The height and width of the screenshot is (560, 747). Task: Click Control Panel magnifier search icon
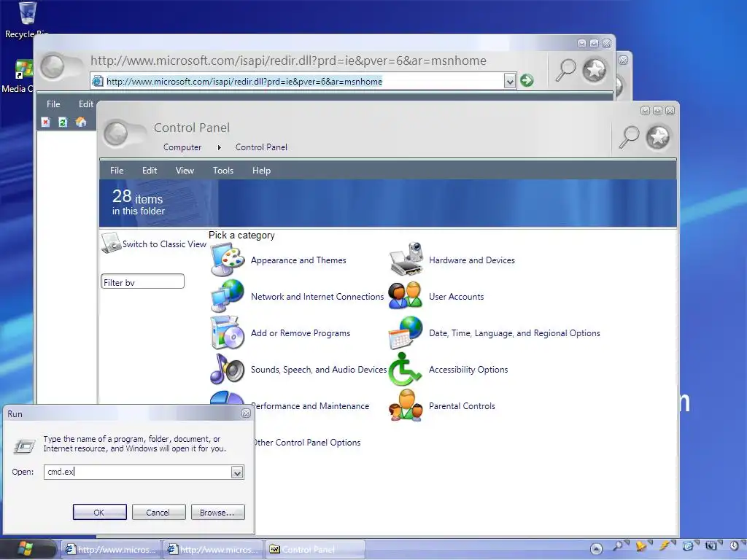tap(629, 138)
